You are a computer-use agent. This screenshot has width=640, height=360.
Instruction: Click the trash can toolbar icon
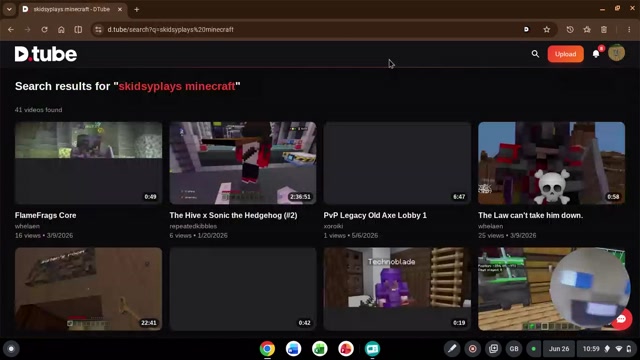tap(604, 29)
